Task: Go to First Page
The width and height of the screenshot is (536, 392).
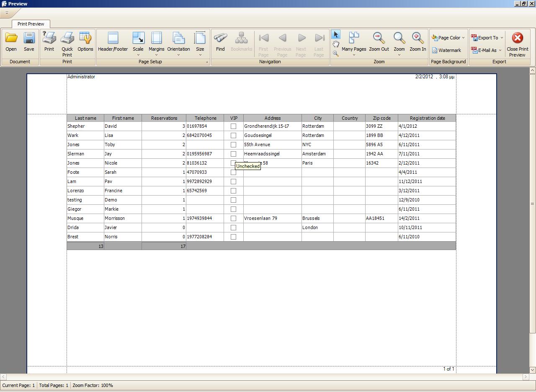Action: point(263,38)
